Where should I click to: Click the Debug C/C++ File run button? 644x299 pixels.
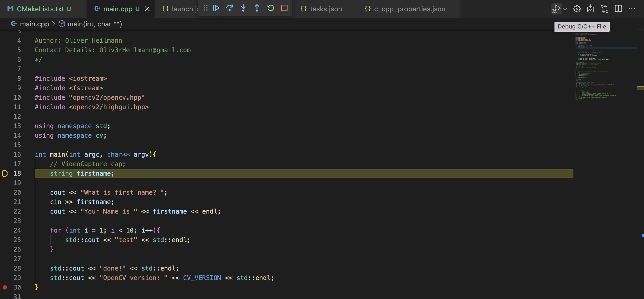pos(556,9)
